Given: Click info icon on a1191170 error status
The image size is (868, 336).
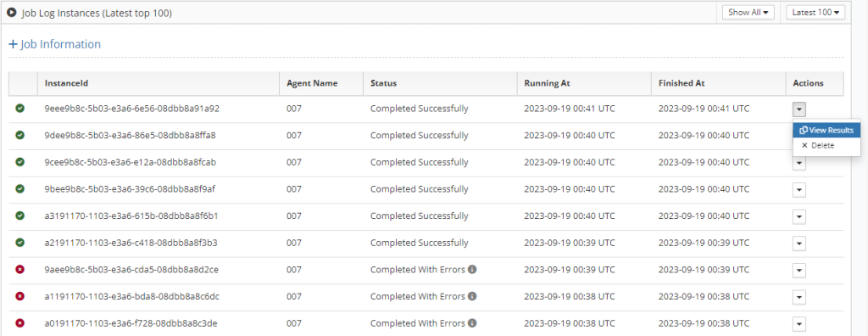Looking at the screenshot, I should click(x=472, y=296).
